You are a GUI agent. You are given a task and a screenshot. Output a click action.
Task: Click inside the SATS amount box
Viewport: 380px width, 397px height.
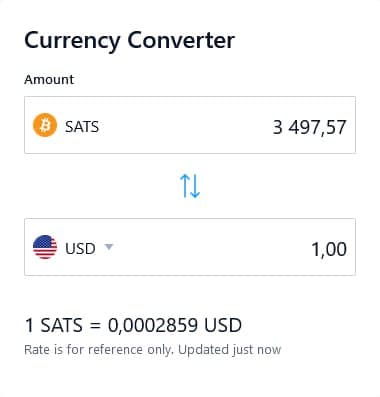[190, 125]
